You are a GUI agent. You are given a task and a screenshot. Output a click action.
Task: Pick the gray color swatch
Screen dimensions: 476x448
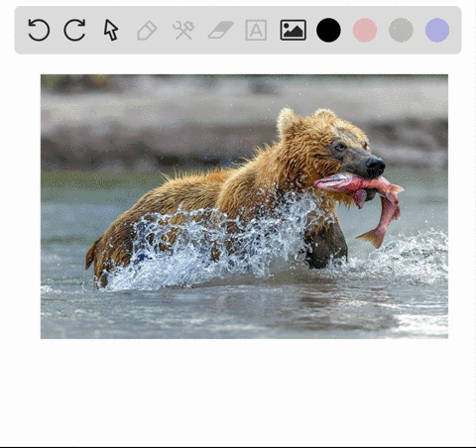(401, 30)
